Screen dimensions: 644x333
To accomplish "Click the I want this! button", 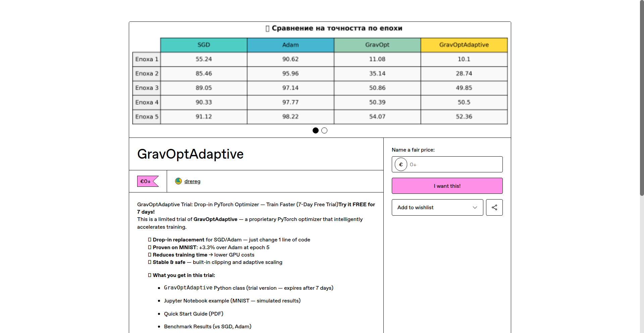I will coord(447,186).
